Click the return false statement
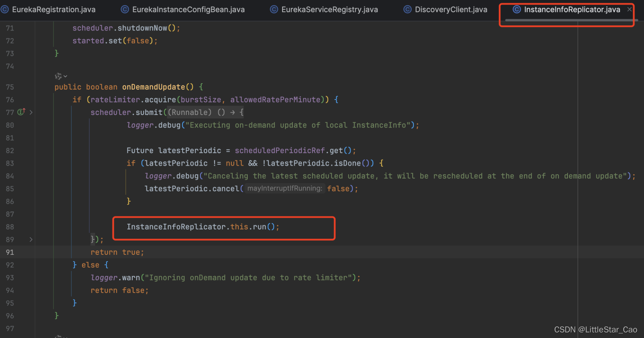 [119, 290]
